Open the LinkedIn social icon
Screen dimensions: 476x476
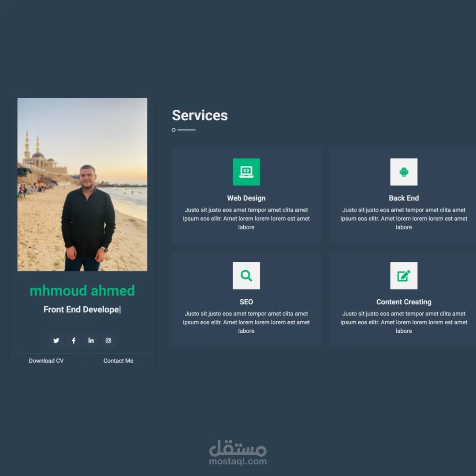[91, 340]
